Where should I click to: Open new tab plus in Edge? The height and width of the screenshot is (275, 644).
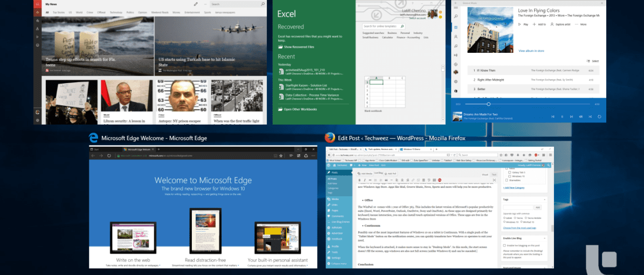click(158, 149)
